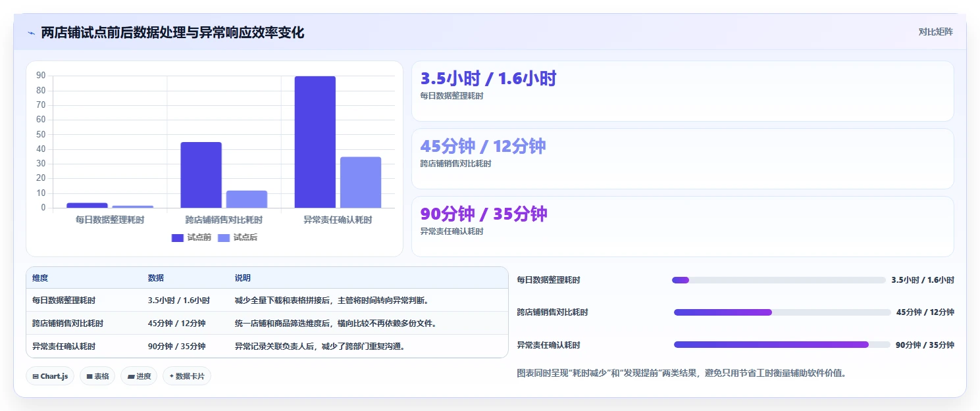Click the main title 两店铺试点前后数据处理
This screenshot has width=980, height=411.
pos(172,33)
